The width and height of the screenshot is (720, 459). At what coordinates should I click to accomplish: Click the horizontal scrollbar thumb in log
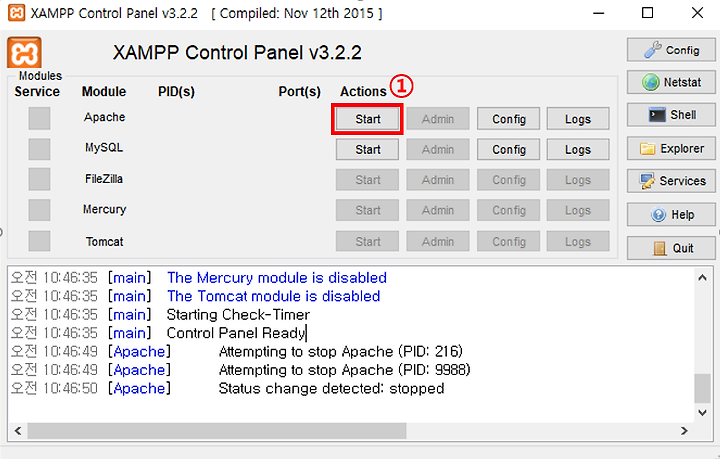(x=217, y=431)
